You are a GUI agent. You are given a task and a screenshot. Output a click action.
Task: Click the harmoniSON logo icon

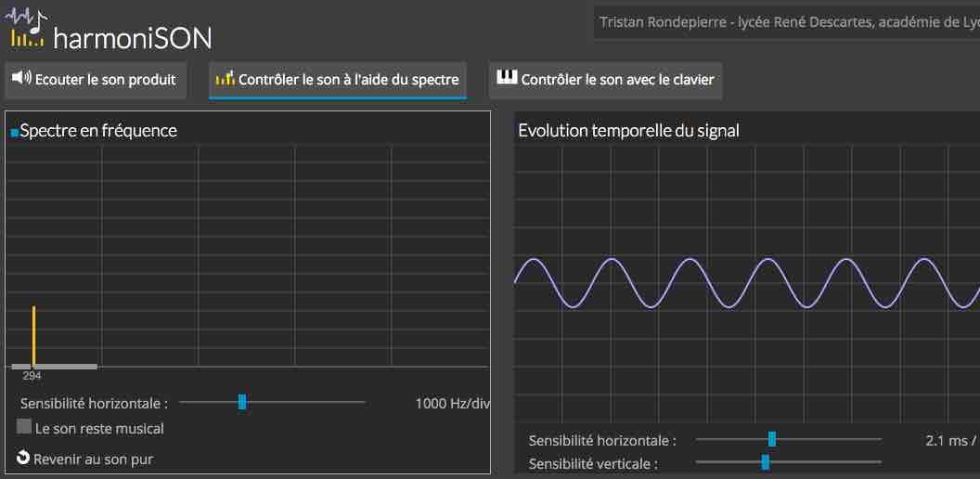pyautogui.click(x=26, y=28)
